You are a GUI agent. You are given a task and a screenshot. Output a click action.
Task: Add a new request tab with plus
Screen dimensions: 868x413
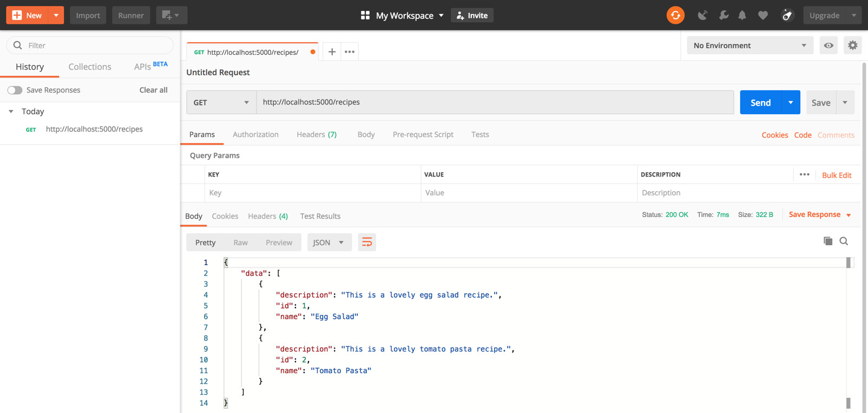(332, 52)
